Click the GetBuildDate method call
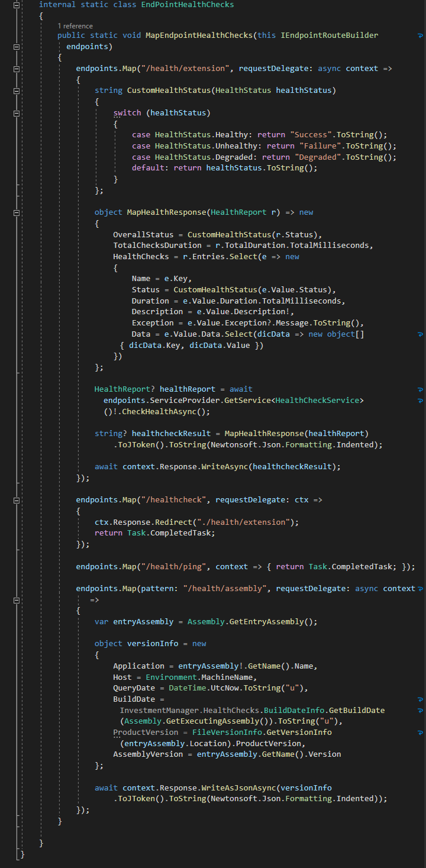This screenshot has height=868, width=426. tap(357, 710)
